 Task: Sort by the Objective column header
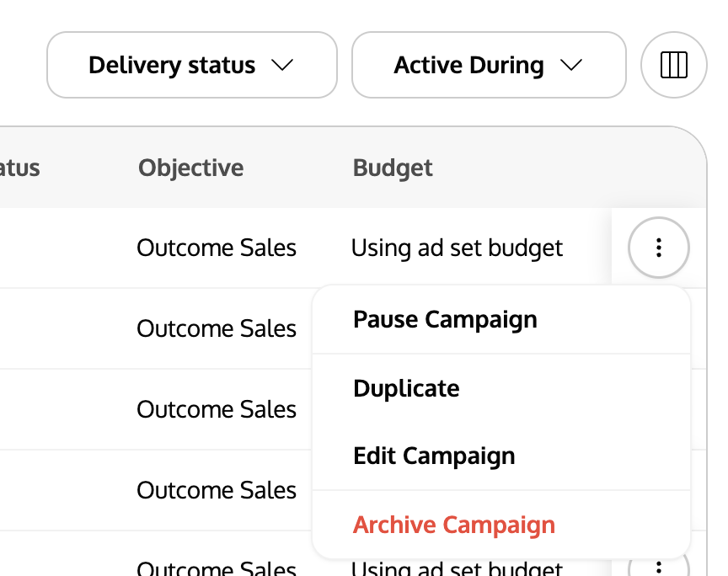coord(190,168)
